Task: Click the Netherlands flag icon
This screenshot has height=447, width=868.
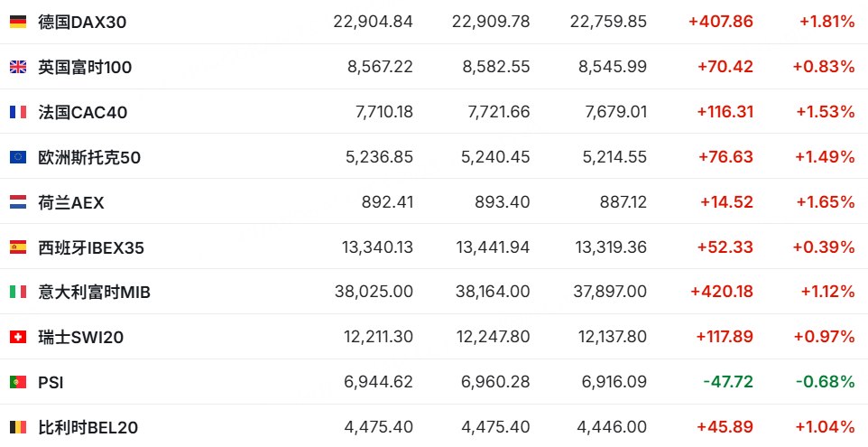Action: [x=18, y=202]
